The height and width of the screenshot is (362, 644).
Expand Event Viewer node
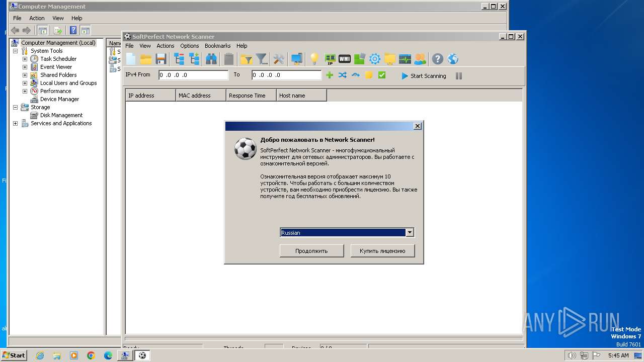[x=25, y=67]
